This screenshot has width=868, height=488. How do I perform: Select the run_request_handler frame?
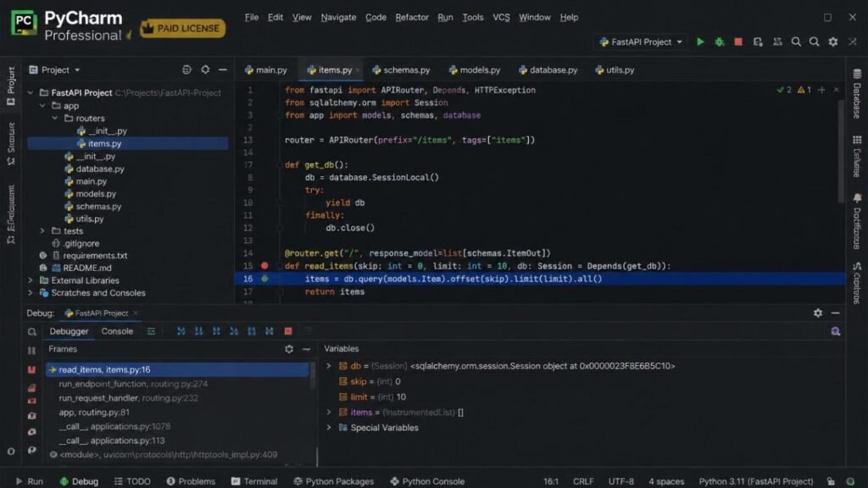[128, 398]
